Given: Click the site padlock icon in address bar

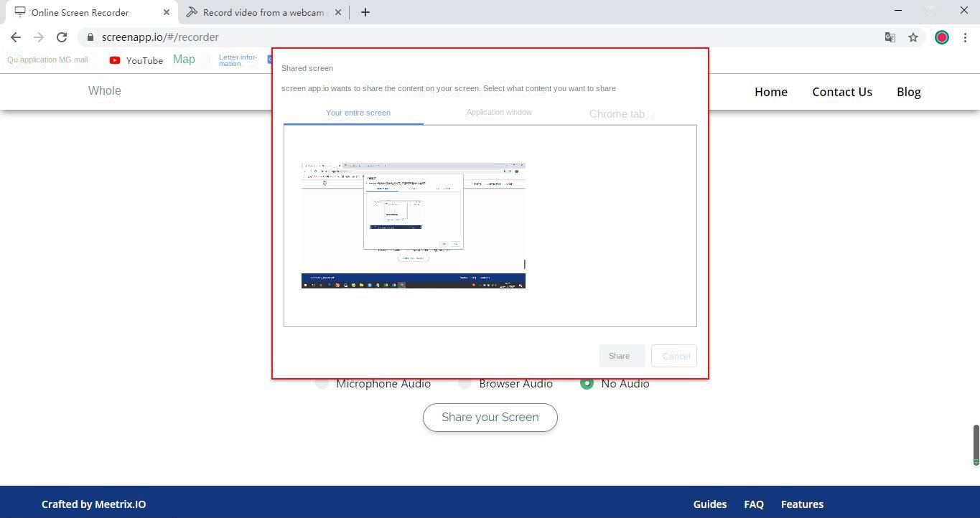Looking at the screenshot, I should pyautogui.click(x=90, y=37).
